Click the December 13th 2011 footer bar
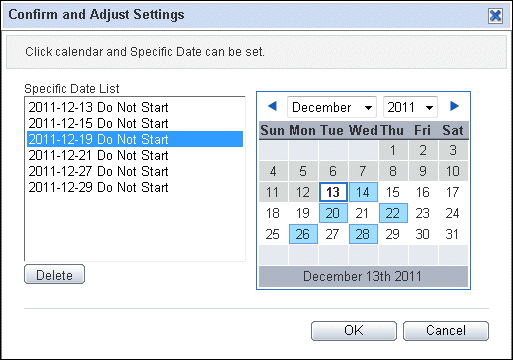Image resolution: width=513 pixels, height=360 pixels. [x=363, y=276]
